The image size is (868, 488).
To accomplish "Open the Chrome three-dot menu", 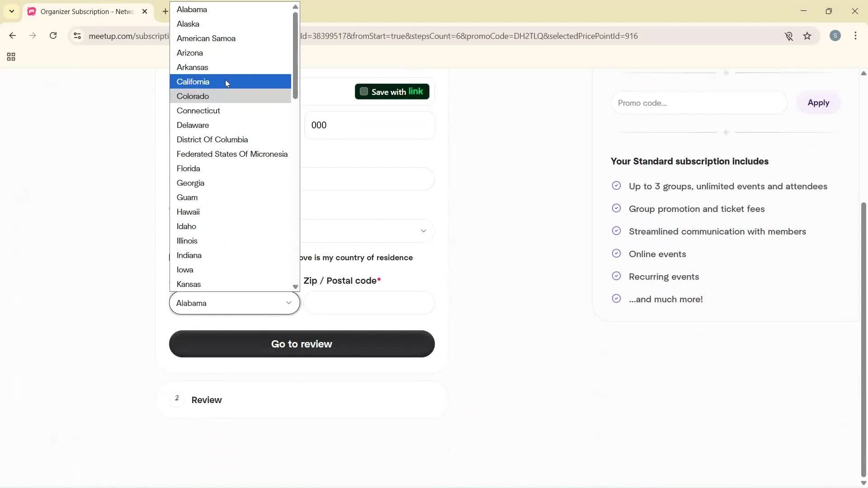I will point(856,36).
